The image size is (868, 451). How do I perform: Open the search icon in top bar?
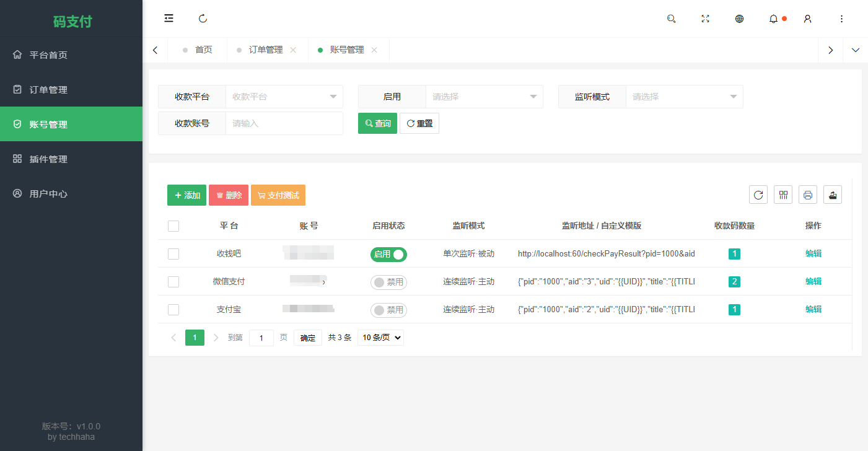coord(671,19)
